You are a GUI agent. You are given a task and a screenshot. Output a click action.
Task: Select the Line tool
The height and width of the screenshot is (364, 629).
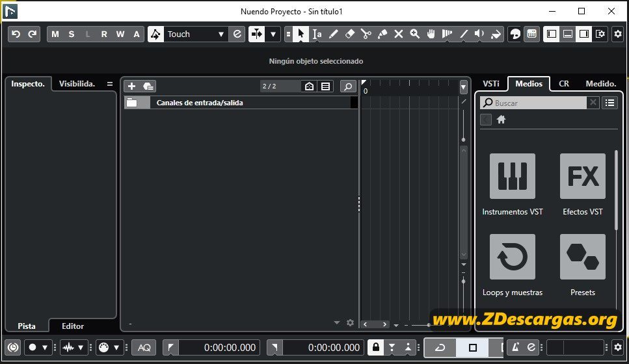point(463,34)
